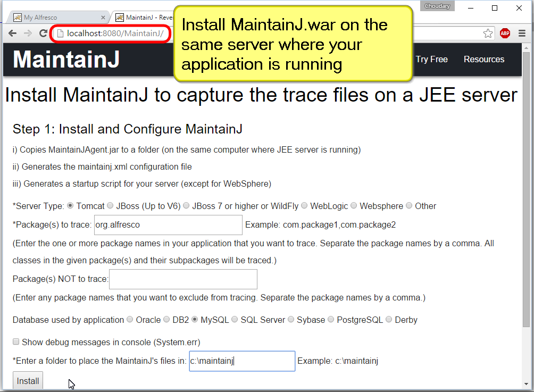Click the MaintainJ logo link
This screenshot has width=534, height=392.
click(66, 59)
